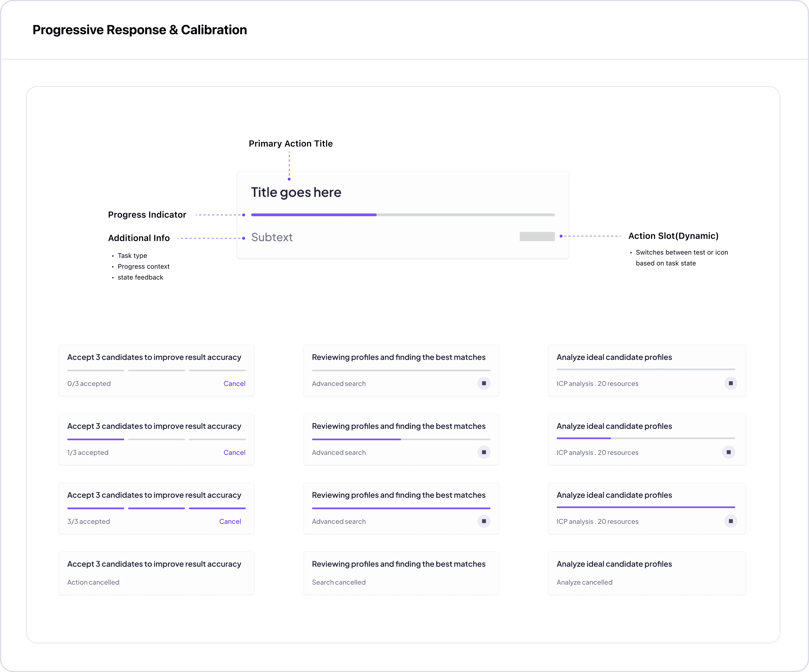809x672 pixels.
Task: Click the 'Analyze cancelled' card
Action: (646, 573)
